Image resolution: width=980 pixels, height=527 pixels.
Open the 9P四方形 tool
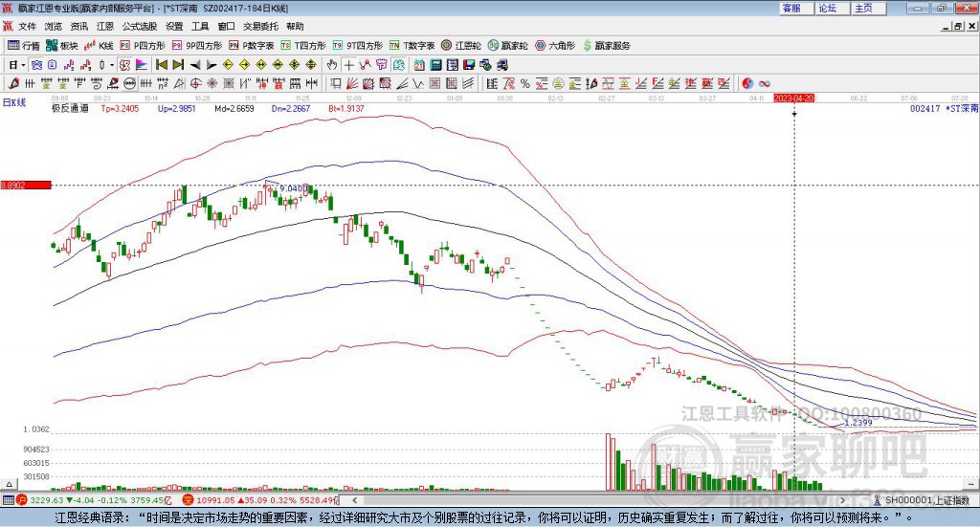click(197, 46)
